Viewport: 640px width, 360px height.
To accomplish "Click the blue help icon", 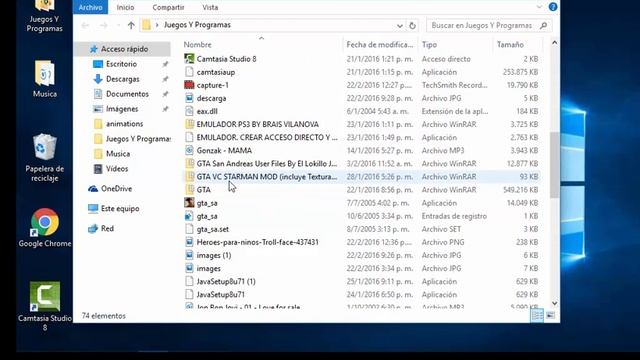I will [553, 7].
